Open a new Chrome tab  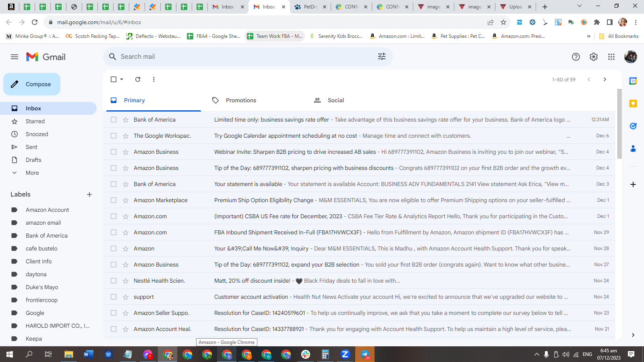545,7
